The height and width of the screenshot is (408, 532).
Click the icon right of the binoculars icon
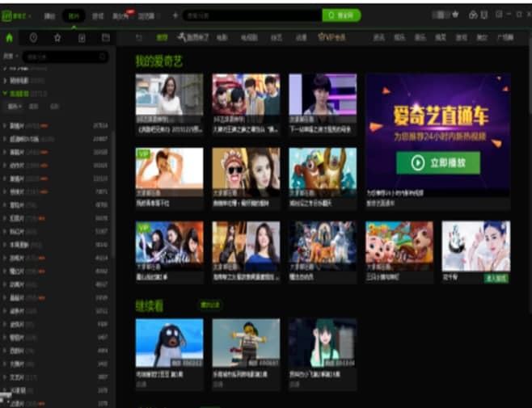coord(484,15)
